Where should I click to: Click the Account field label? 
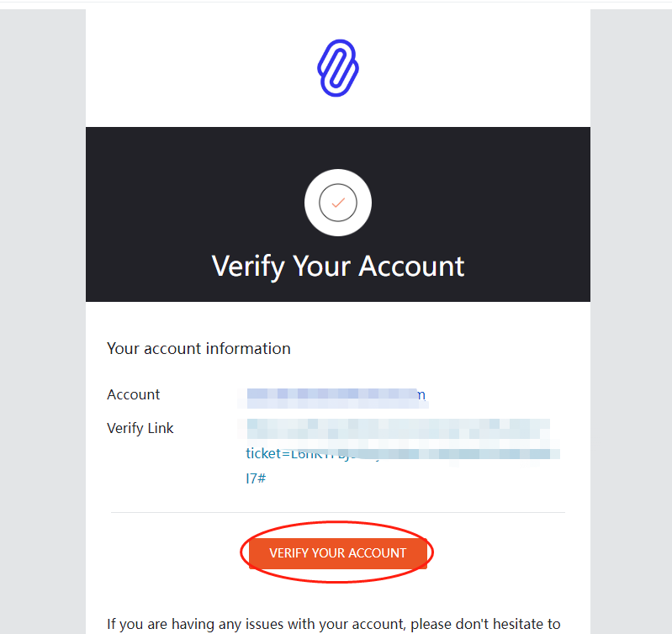[x=134, y=394]
